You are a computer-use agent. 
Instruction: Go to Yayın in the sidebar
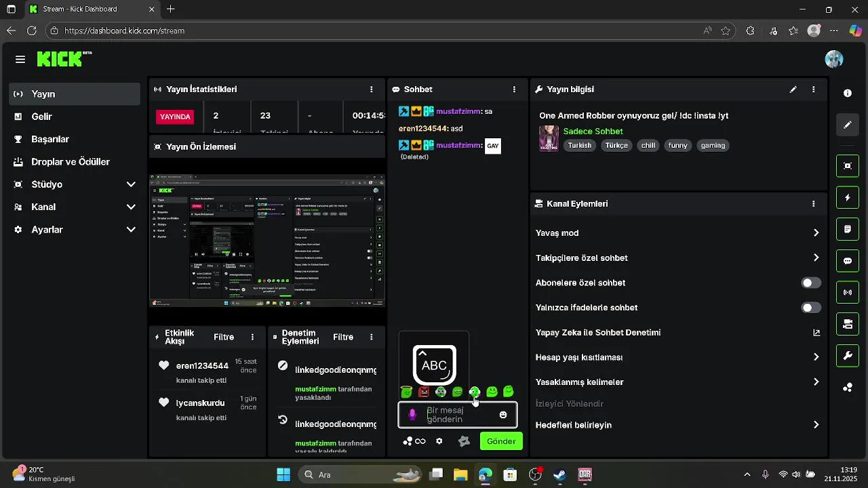tap(75, 94)
